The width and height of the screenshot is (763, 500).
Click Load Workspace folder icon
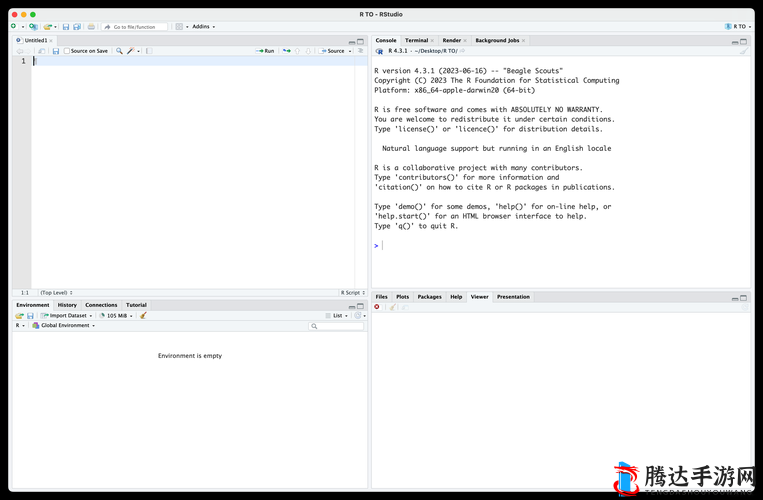point(19,316)
